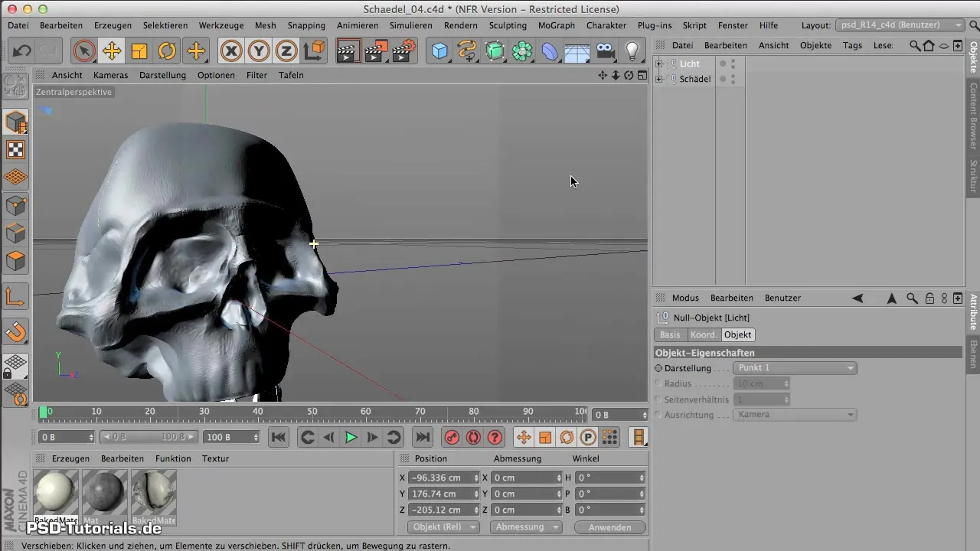This screenshot has height=551, width=980.
Task: Open the Abmessung dropdown below coordinates
Action: (x=526, y=527)
